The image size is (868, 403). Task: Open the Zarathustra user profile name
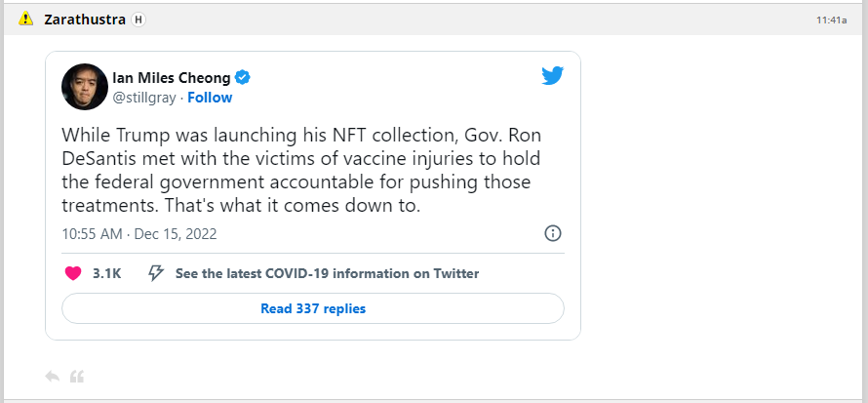[85, 19]
